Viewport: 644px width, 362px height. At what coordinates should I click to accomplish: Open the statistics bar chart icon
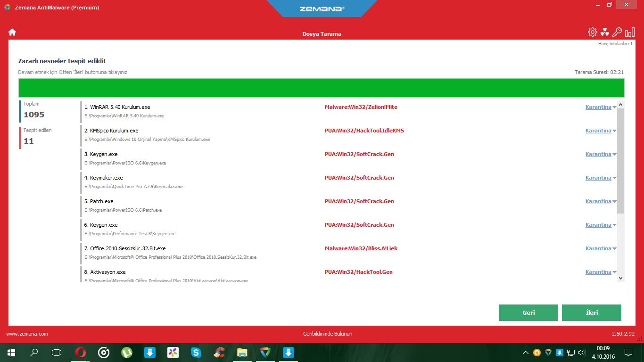click(x=630, y=32)
